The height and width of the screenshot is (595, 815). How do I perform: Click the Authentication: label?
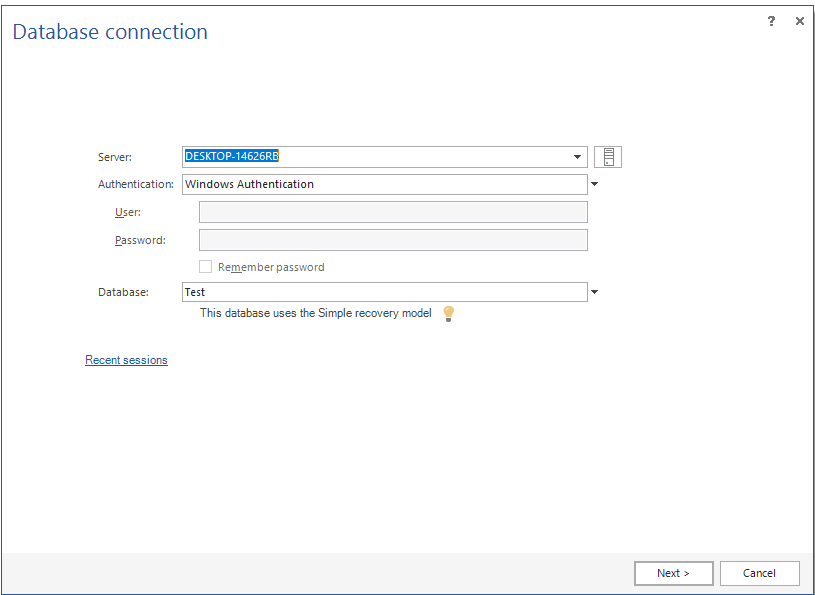pyautogui.click(x=136, y=184)
